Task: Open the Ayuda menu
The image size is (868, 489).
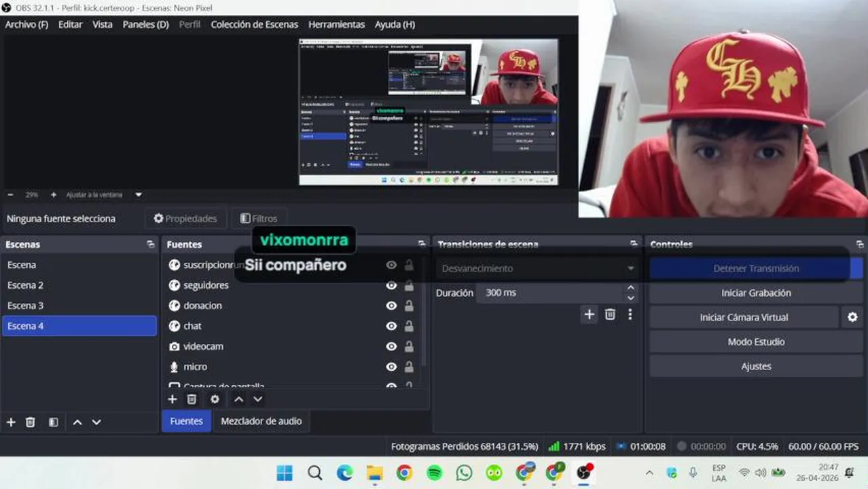Action: [x=395, y=24]
